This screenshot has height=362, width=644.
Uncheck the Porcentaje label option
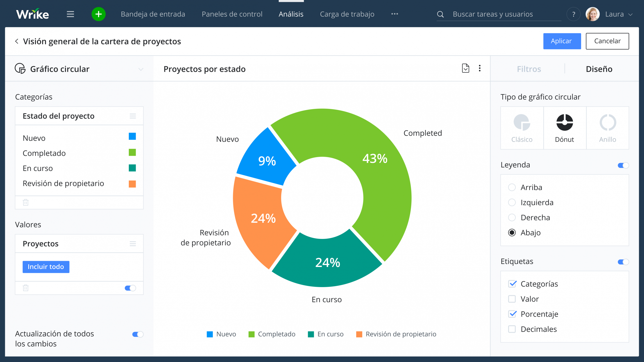[512, 314]
